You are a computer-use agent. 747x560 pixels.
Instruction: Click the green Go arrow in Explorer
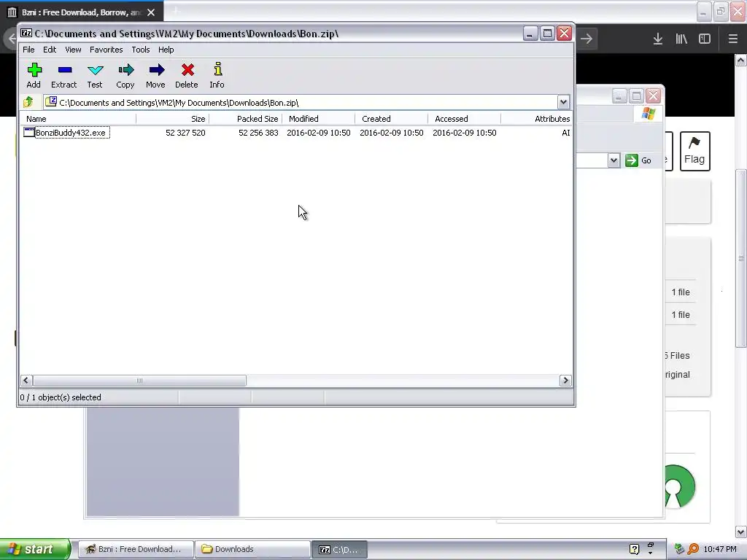631,160
